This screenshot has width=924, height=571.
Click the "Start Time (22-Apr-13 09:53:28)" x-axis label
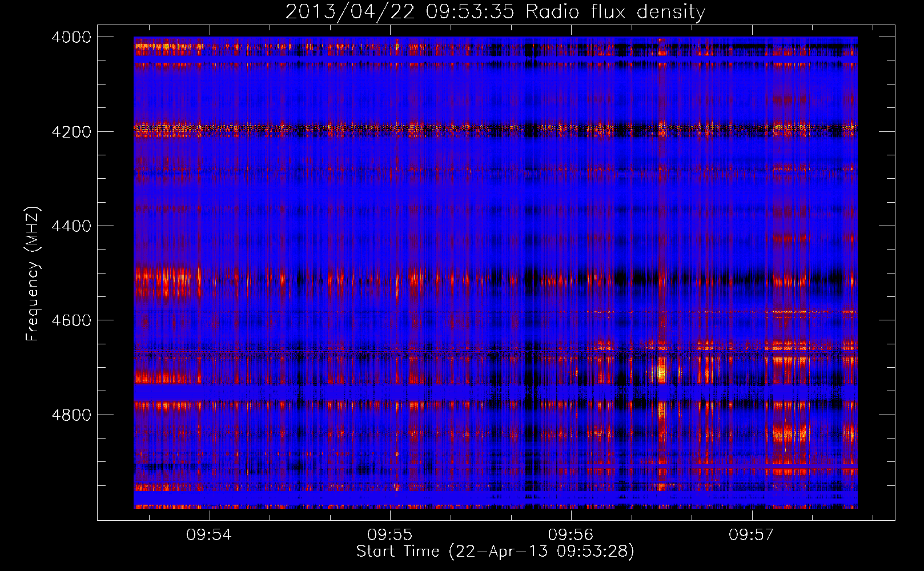click(x=495, y=552)
